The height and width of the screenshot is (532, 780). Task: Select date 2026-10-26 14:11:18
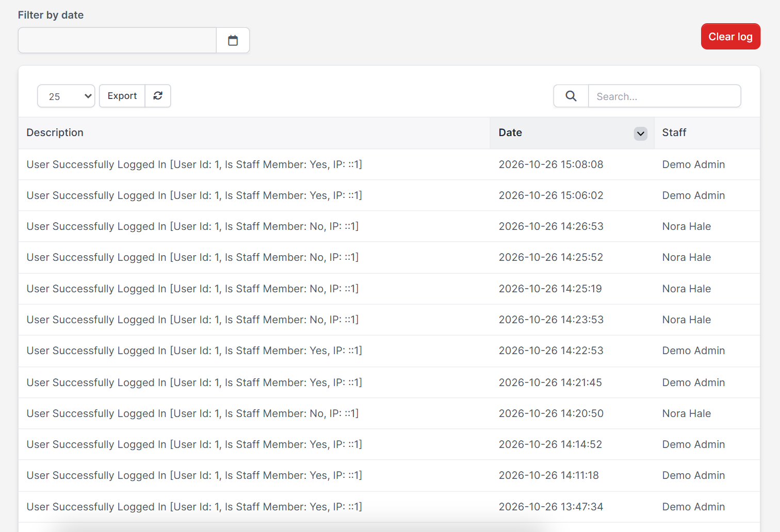(x=549, y=475)
